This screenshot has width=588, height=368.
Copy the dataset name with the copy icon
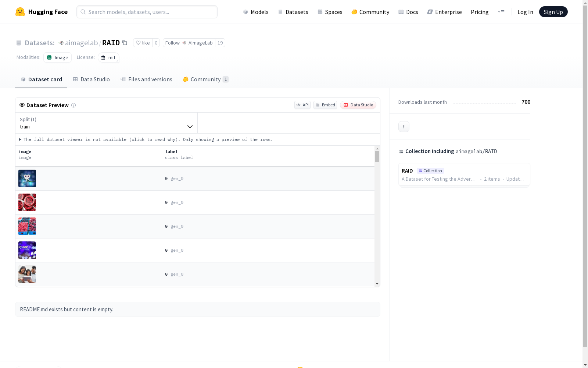click(x=125, y=43)
